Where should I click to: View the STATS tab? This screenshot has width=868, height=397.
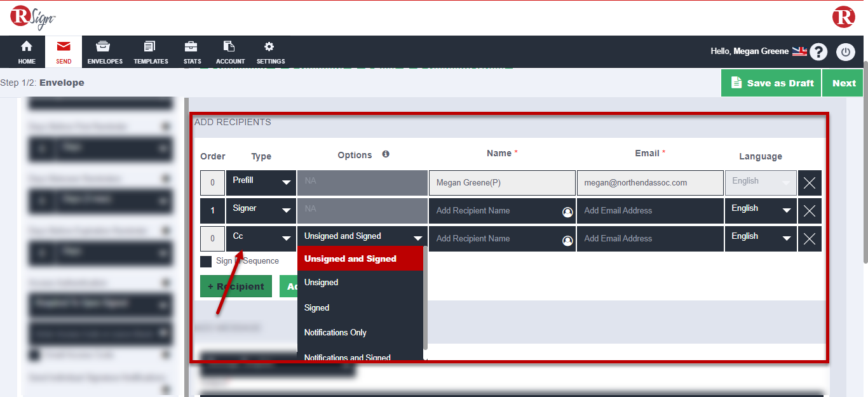point(192,52)
